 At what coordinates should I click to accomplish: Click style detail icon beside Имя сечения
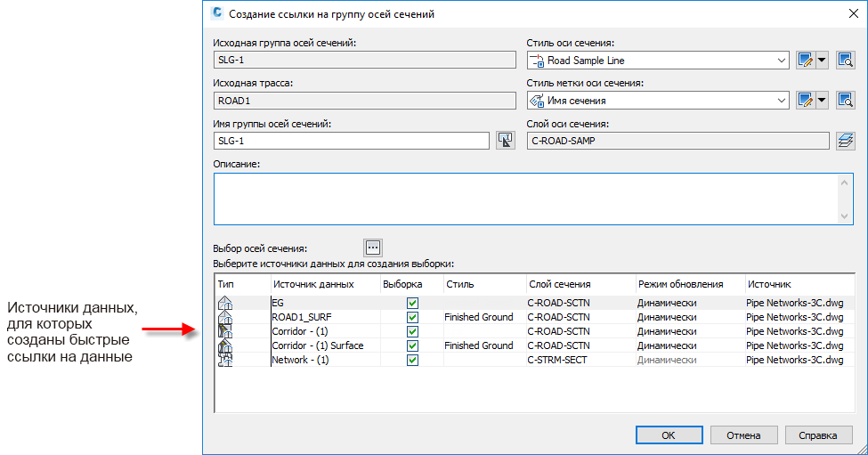pos(845,101)
